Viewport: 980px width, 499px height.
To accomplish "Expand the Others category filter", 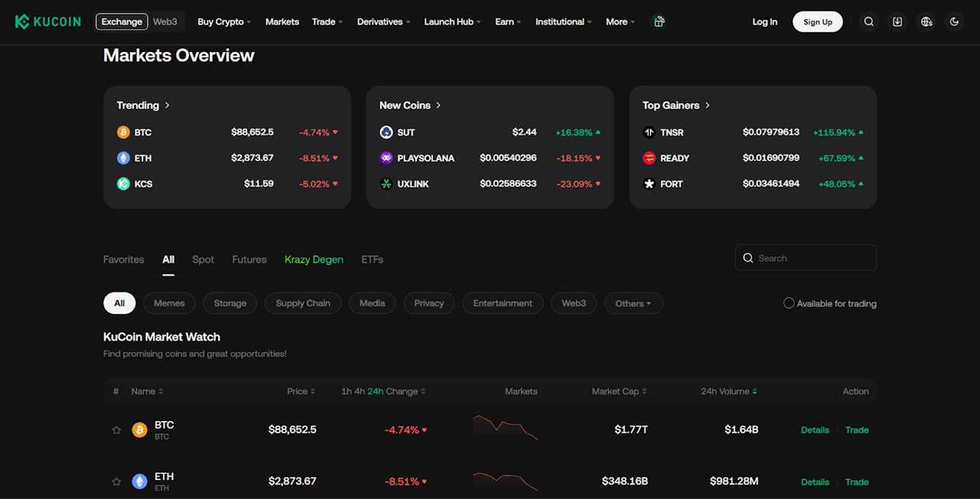I will pos(633,303).
